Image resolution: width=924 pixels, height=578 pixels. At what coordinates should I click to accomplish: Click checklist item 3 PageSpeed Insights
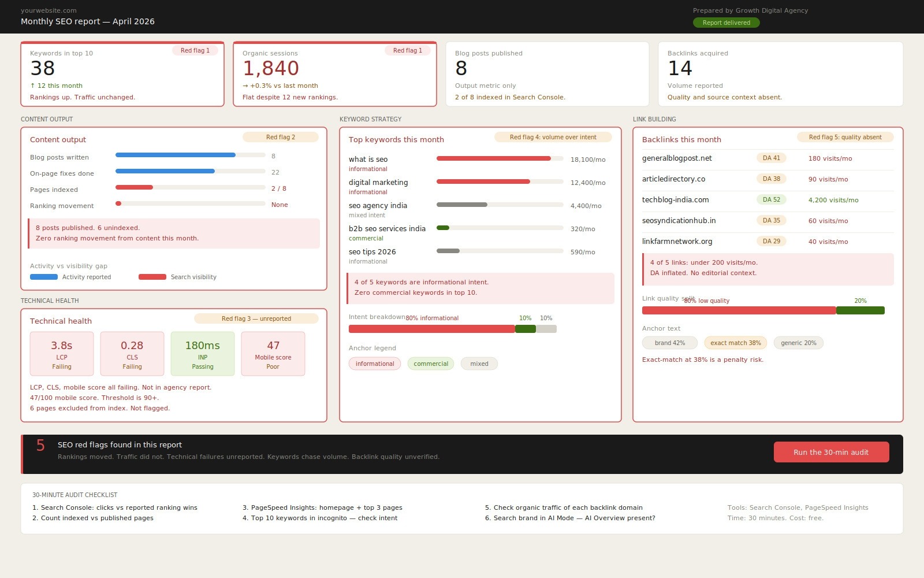tap(322, 507)
